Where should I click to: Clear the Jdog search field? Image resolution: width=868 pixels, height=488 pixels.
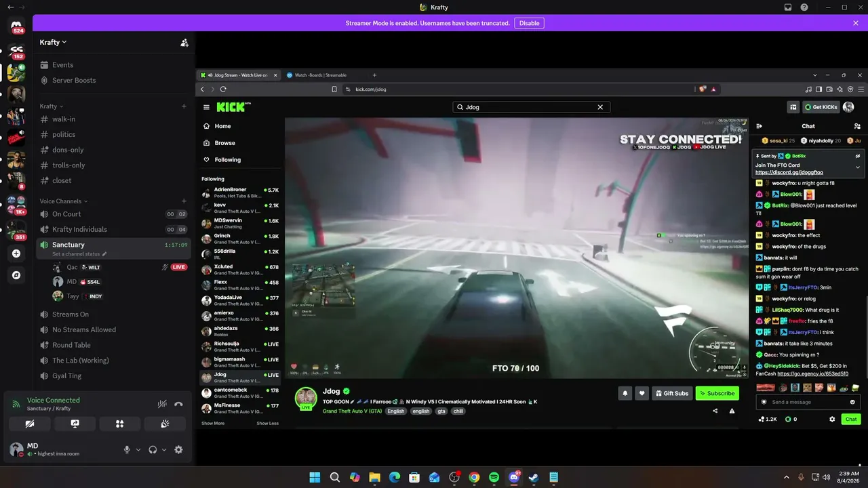(600, 107)
